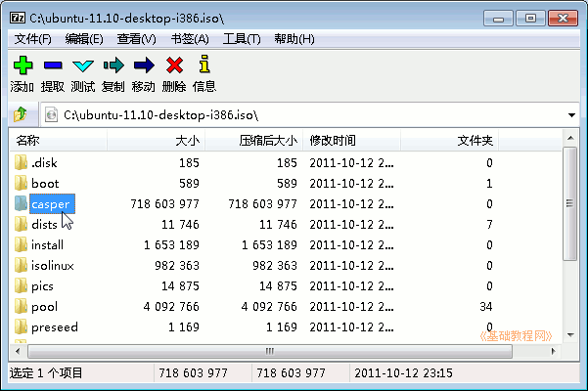
Task: Click the Test (测试) checkmark icon
Action: [x=83, y=65]
